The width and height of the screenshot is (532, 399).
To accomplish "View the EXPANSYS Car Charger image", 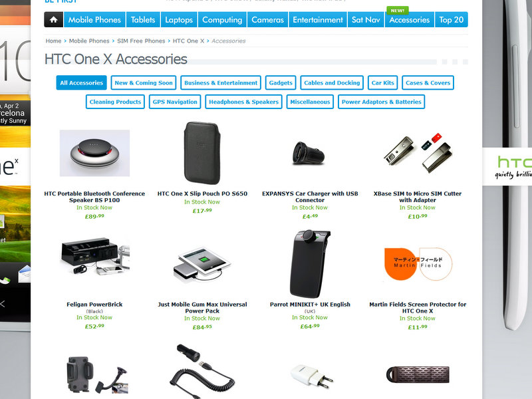I will 309,154.
